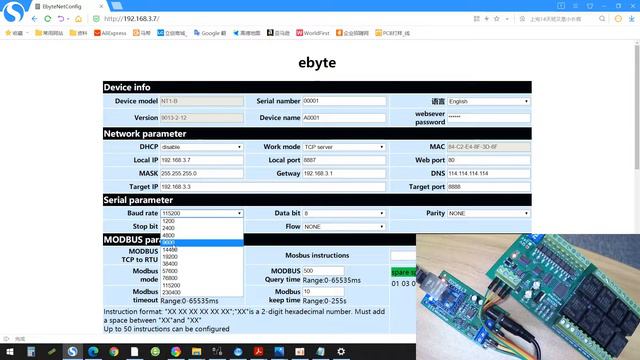The height and width of the screenshot is (360, 640).
Task: Click the purple undo-close-tab icon
Action: tap(61, 19)
